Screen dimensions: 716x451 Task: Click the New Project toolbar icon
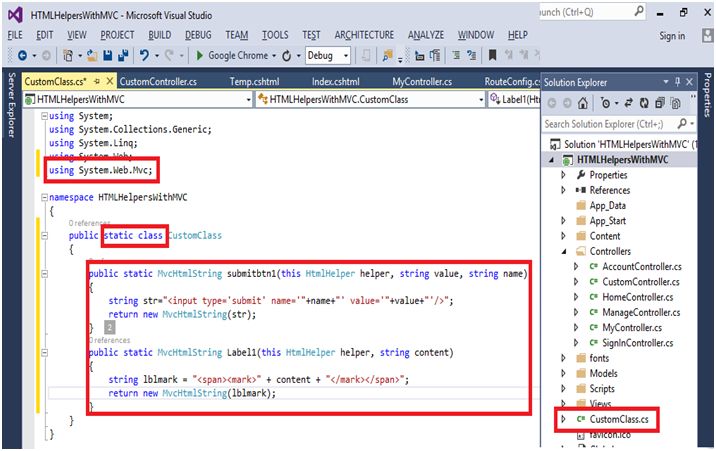click(68, 56)
